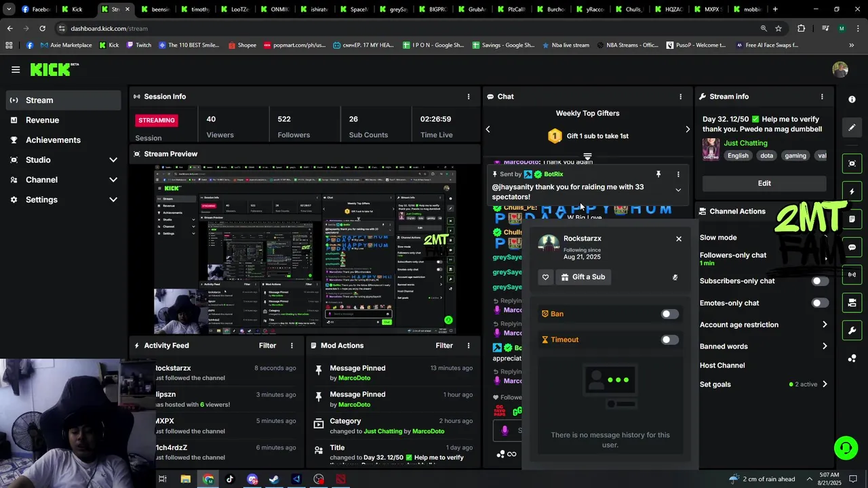868x488 pixels.
Task: Open the Activity Feed three-dot menu
Action: tap(292, 346)
